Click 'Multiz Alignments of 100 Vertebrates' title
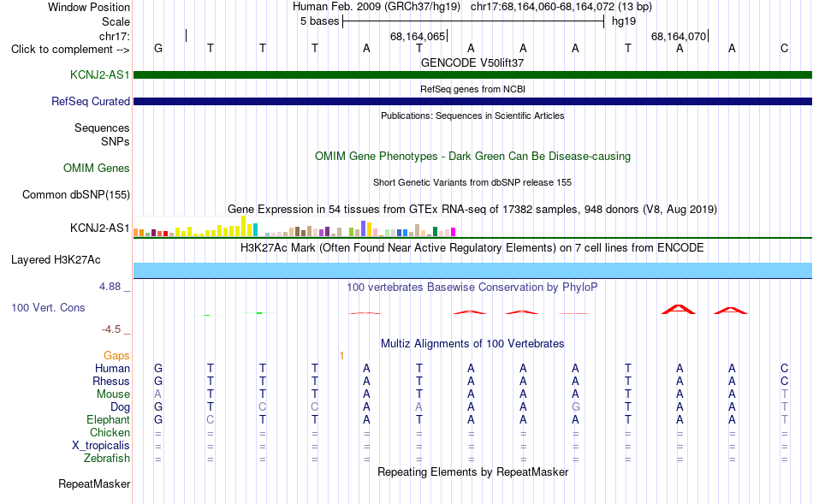Screen dimensions: 813x504 coord(472,343)
